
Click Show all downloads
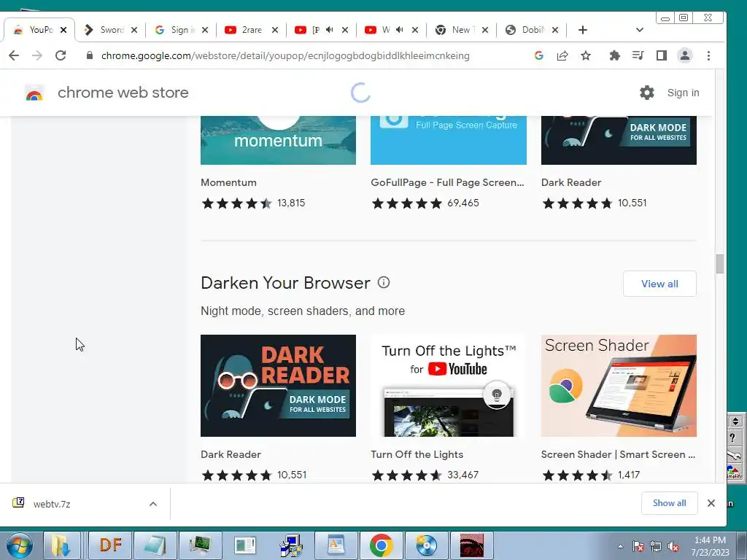pyautogui.click(x=670, y=503)
